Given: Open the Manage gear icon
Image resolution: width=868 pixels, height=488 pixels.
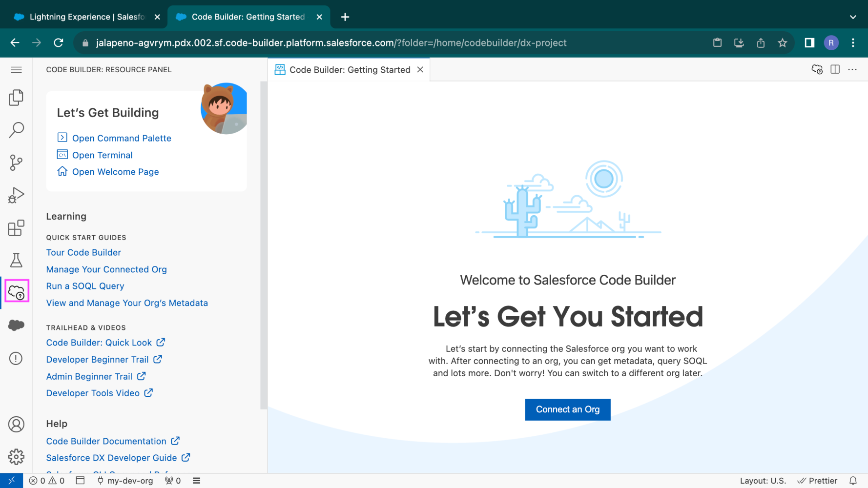Looking at the screenshot, I should pos(16,457).
